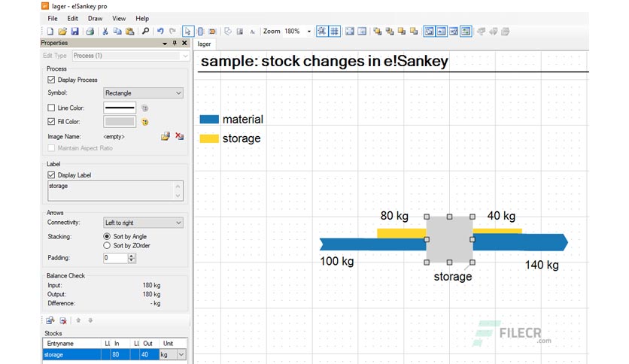Open the Zoom percentage dropdown arrow

coord(309,32)
